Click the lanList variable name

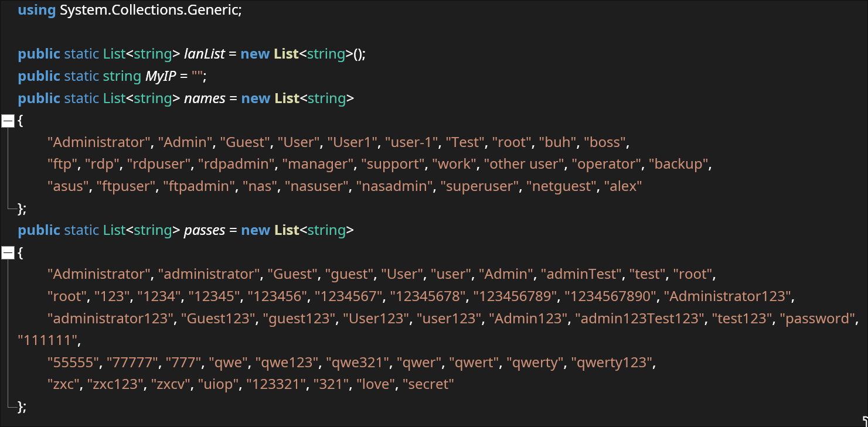pyautogui.click(x=205, y=54)
